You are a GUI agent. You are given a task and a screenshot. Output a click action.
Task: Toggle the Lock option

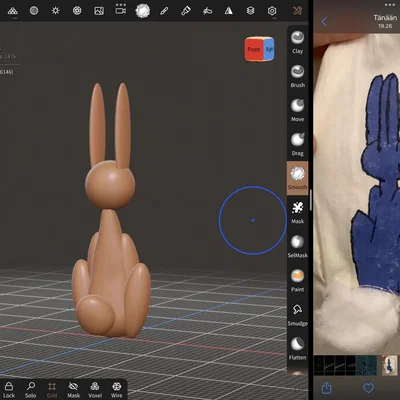(x=9, y=390)
